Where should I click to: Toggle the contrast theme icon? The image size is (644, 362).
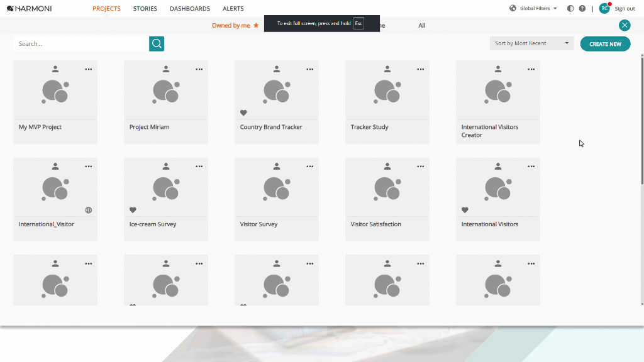(570, 9)
